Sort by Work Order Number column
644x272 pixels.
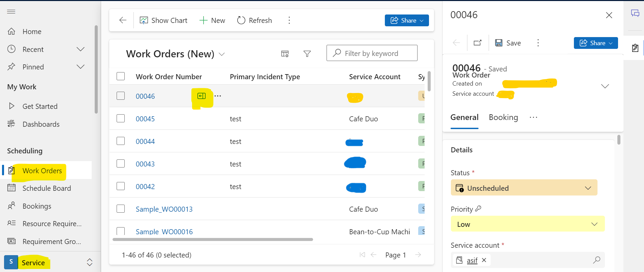pos(169,77)
